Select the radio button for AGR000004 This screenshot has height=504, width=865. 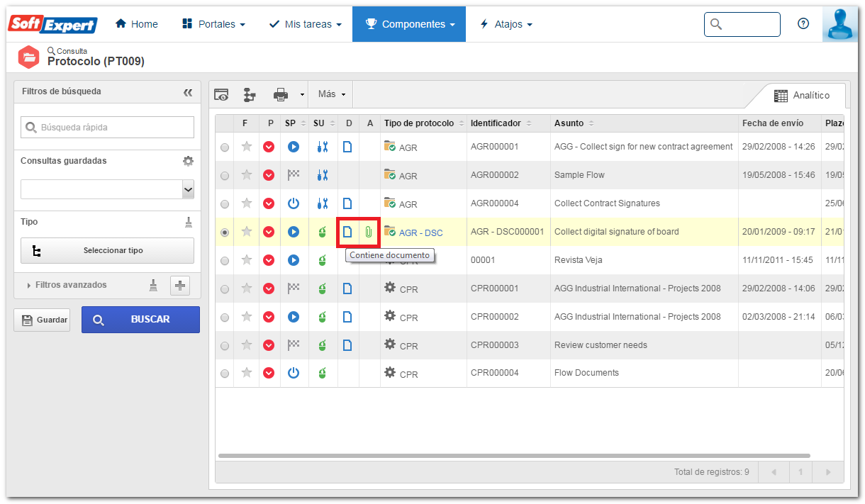tap(225, 204)
